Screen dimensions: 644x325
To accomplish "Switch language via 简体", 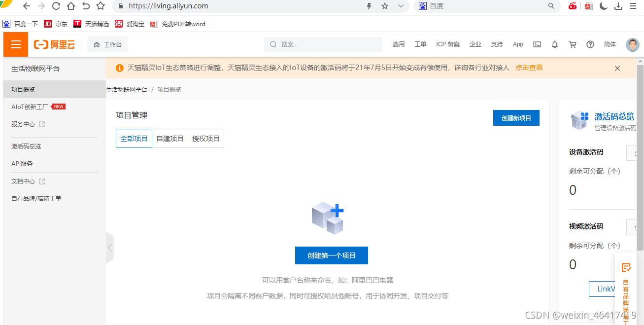I will (610, 44).
